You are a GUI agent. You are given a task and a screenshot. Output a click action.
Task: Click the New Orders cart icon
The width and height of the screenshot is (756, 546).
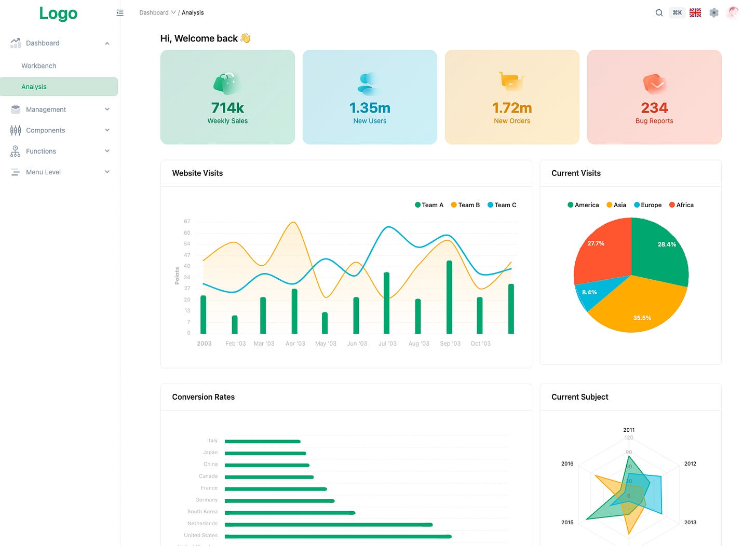click(x=511, y=82)
